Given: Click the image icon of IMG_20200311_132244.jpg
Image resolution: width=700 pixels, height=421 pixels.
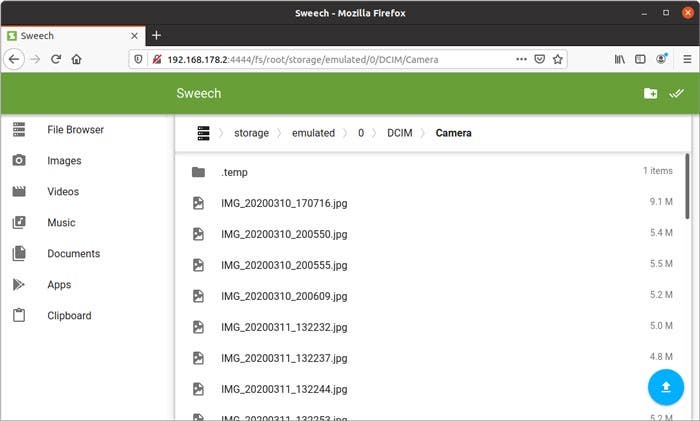Looking at the screenshot, I should 198,389.
